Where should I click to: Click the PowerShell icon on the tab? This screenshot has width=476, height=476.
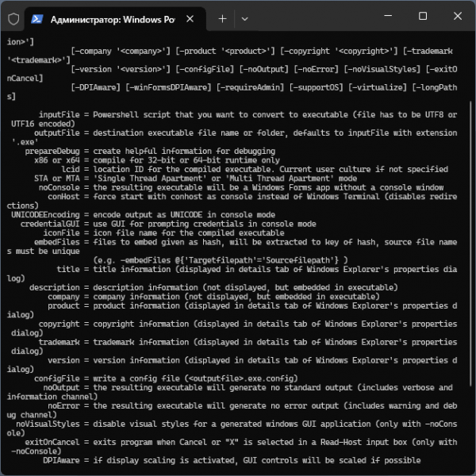[36, 19]
